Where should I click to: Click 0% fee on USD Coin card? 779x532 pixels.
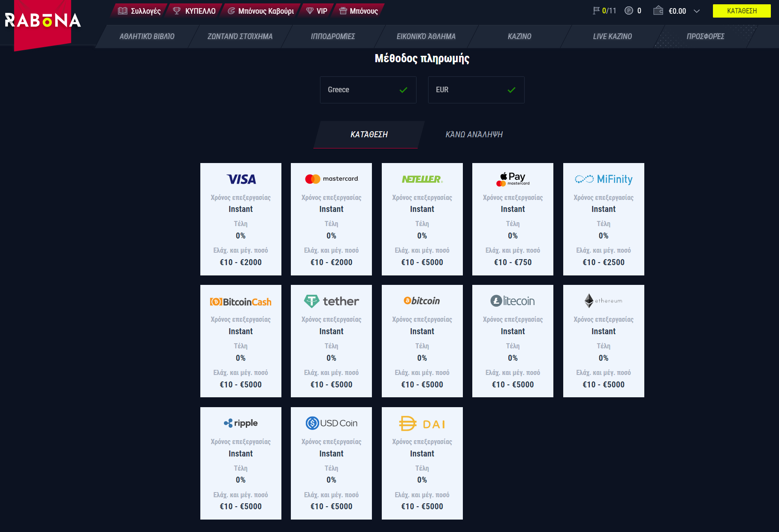pos(332,480)
